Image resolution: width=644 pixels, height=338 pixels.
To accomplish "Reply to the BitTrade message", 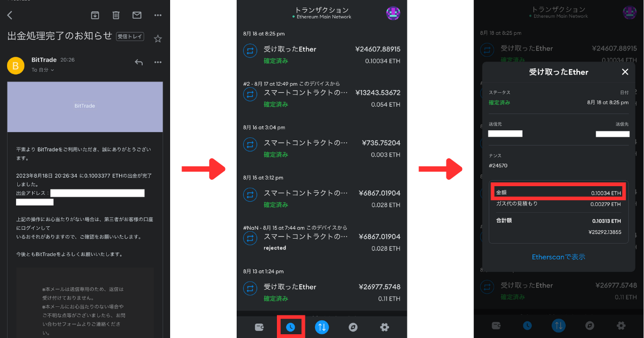I will click(x=138, y=62).
